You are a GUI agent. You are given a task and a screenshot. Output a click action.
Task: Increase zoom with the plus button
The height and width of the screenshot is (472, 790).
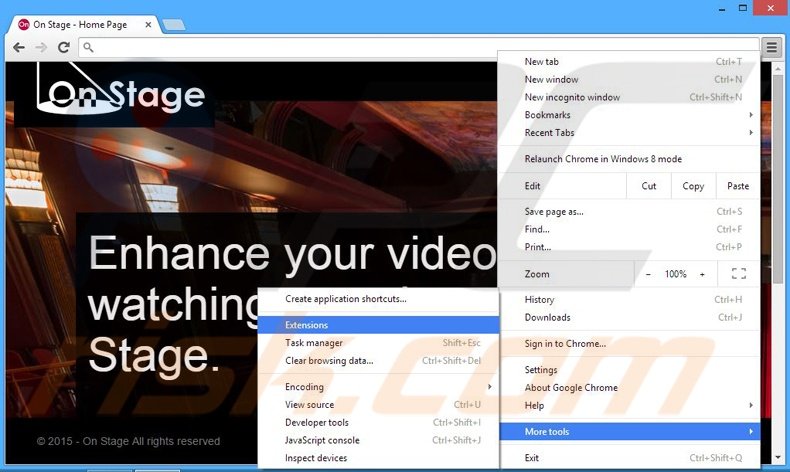point(702,274)
